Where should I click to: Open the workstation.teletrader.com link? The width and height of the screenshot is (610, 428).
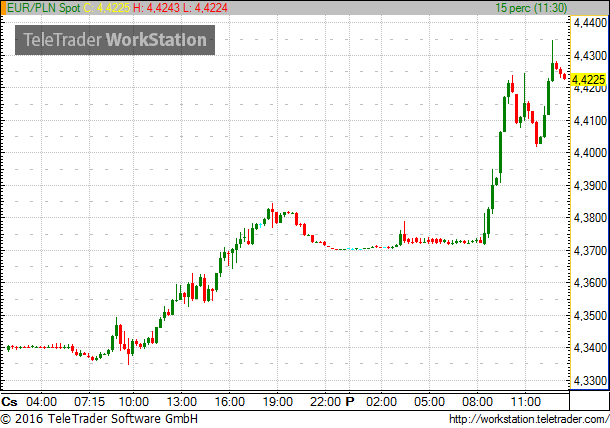pos(529,419)
